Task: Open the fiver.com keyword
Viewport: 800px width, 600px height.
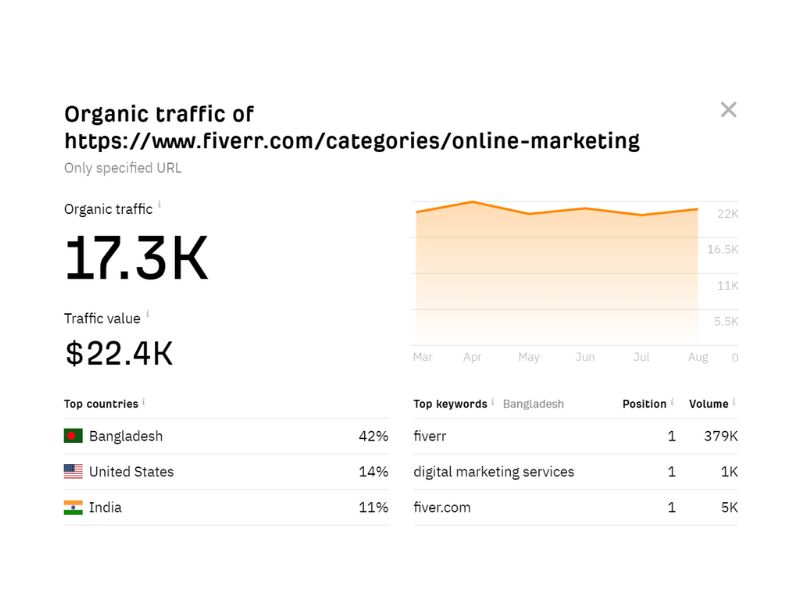Action: (442, 508)
